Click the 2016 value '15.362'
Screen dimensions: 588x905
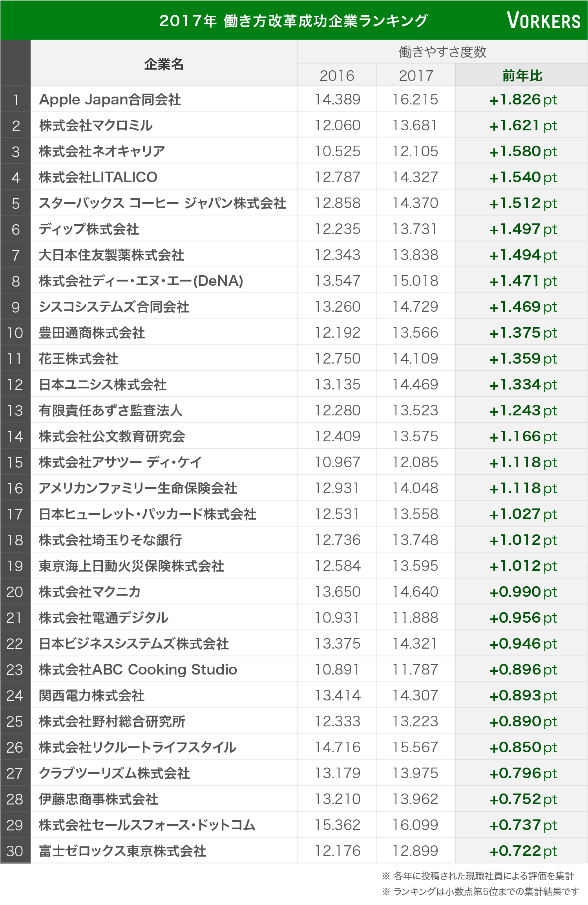tap(337, 825)
